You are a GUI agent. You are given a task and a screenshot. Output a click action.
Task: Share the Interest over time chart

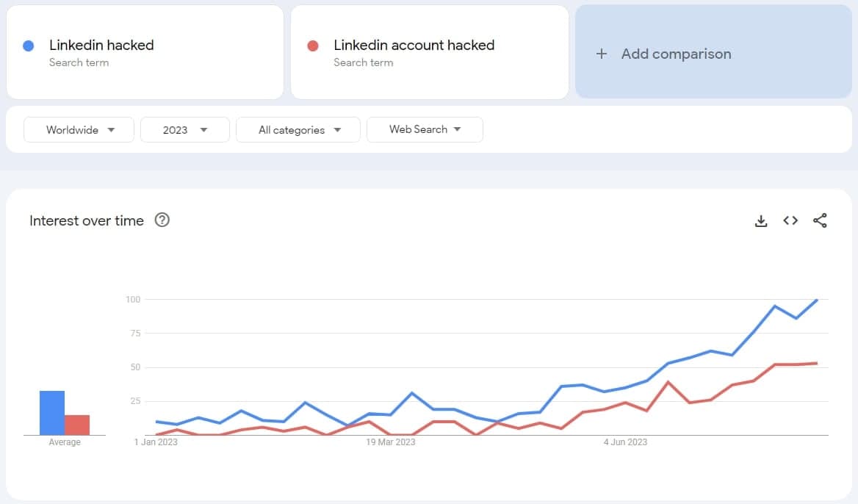(820, 220)
